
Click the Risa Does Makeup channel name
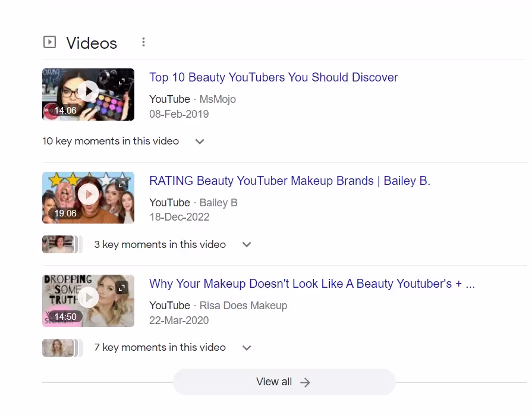click(243, 306)
